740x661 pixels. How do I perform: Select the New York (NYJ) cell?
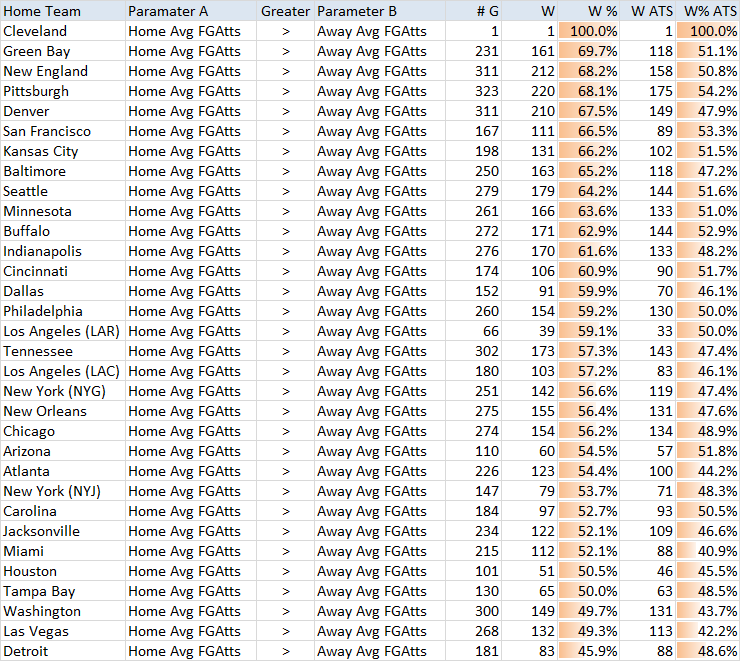[x=63, y=491]
